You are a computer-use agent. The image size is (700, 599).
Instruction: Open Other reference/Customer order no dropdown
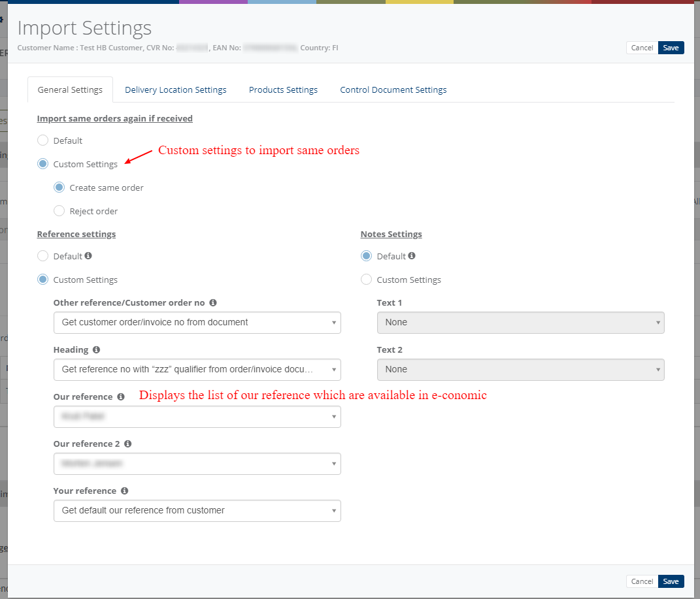point(197,323)
